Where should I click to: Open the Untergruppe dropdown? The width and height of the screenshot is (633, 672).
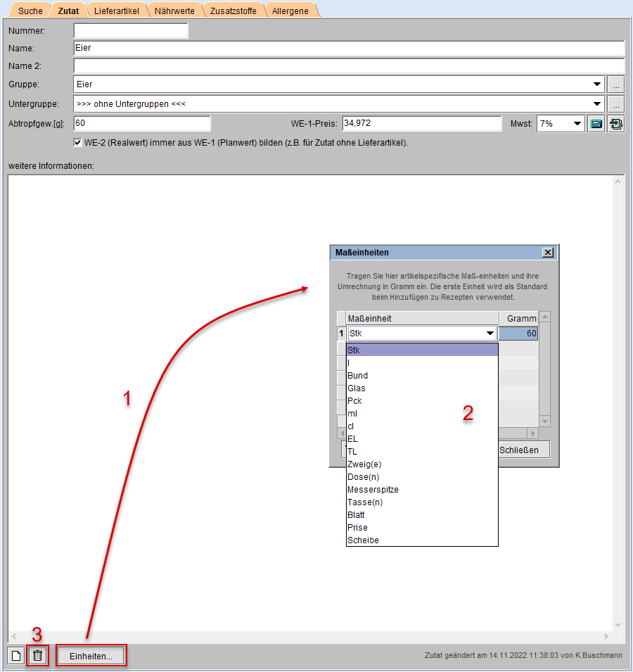click(x=596, y=103)
